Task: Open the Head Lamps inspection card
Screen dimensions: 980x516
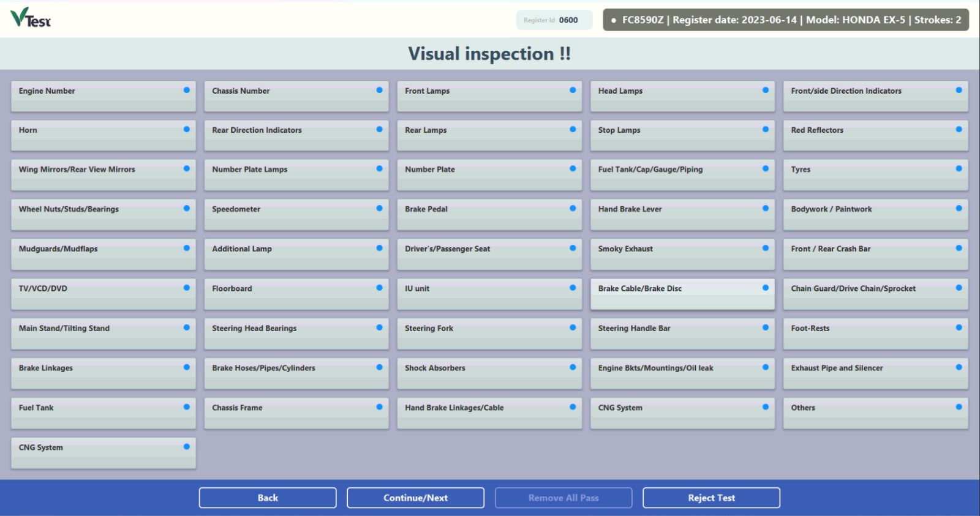Action: tap(682, 96)
